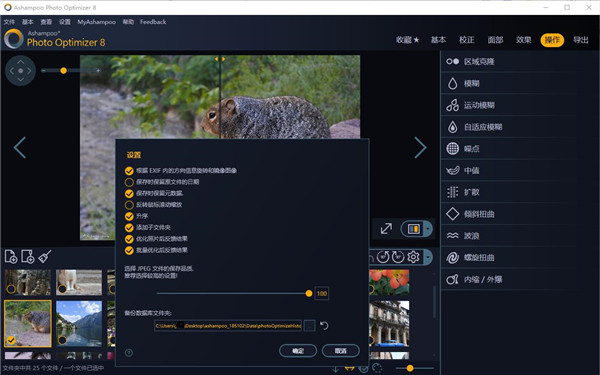Uncheck 保存时保留元数据 option
This screenshot has height=375, width=600.
(x=129, y=193)
